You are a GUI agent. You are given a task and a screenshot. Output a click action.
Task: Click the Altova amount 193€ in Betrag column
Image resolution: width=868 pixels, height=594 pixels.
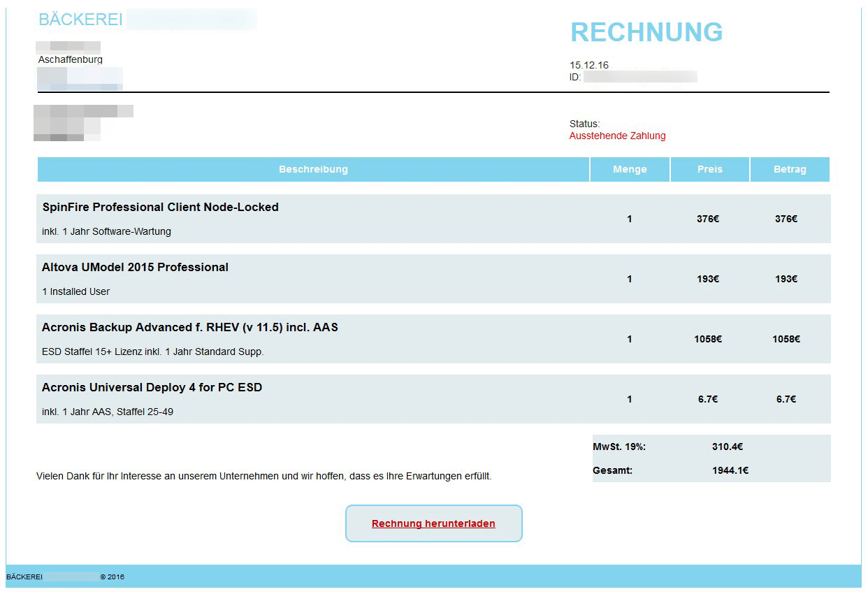786,279
